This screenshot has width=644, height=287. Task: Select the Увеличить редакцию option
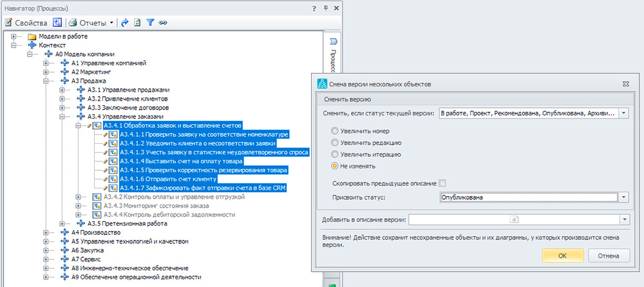pyautogui.click(x=334, y=143)
